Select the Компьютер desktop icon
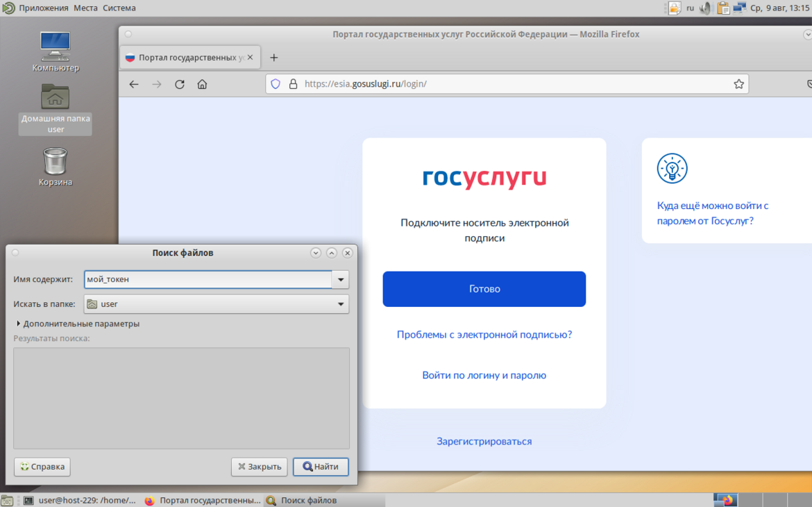Image resolution: width=812 pixels, height=507 pixels. tap(56, 52)
